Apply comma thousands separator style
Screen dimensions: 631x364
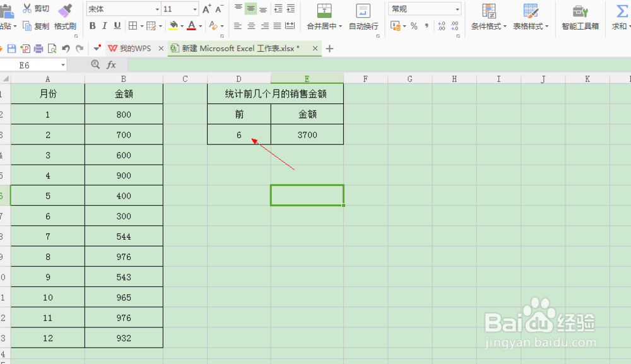tap(427, 26)
